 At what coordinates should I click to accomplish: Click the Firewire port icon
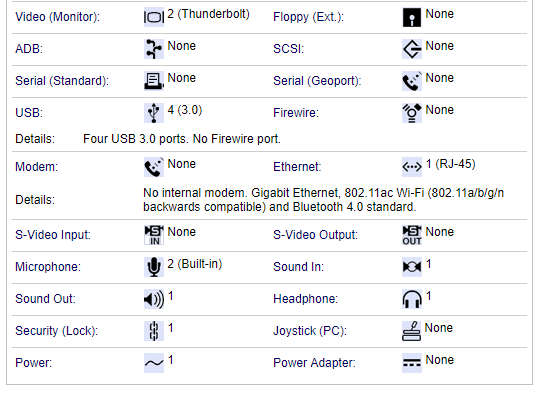412,113
